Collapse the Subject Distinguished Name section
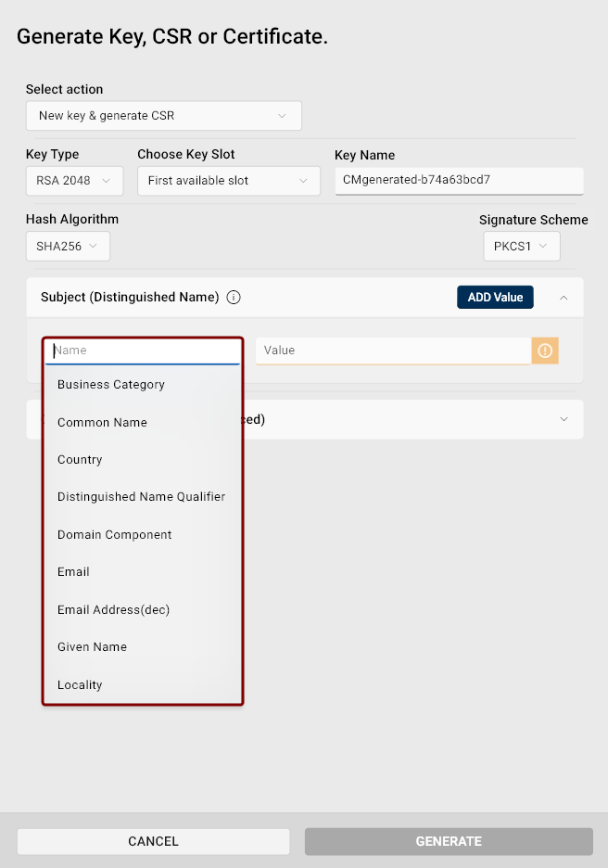Screen dimensions: 608x868 [x=564, y=298]
